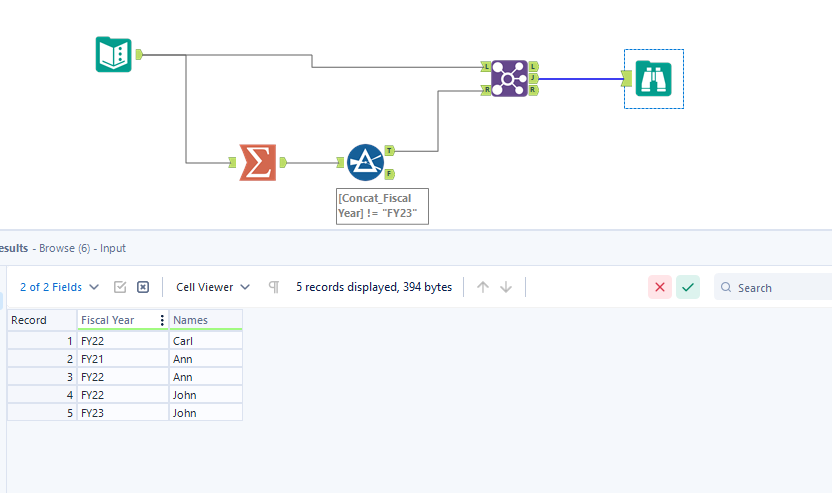
Task: Select the Filter tool on canvas
Action: (365, 162)
